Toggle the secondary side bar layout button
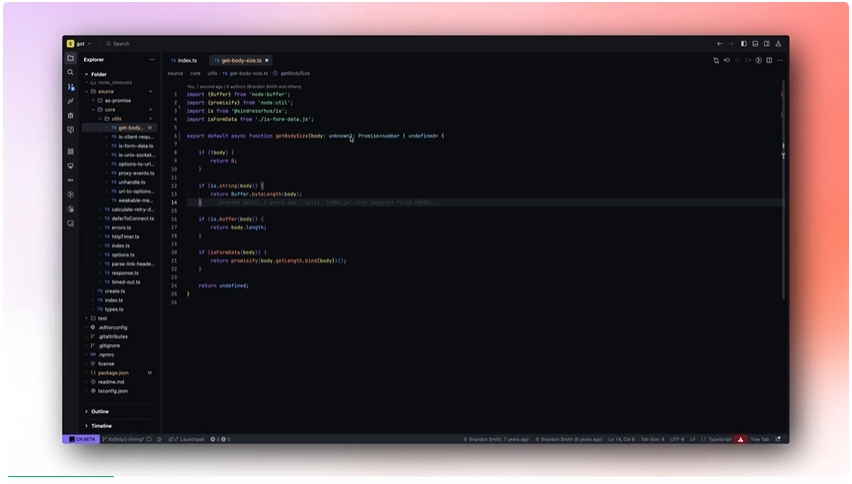The image size is (852, 484). (x=767, y=43)
